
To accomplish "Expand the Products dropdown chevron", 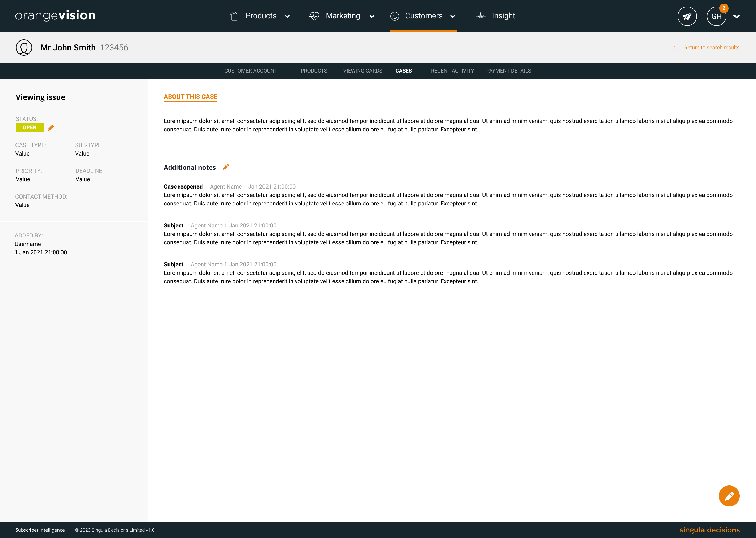I will (x=287, y=17).
